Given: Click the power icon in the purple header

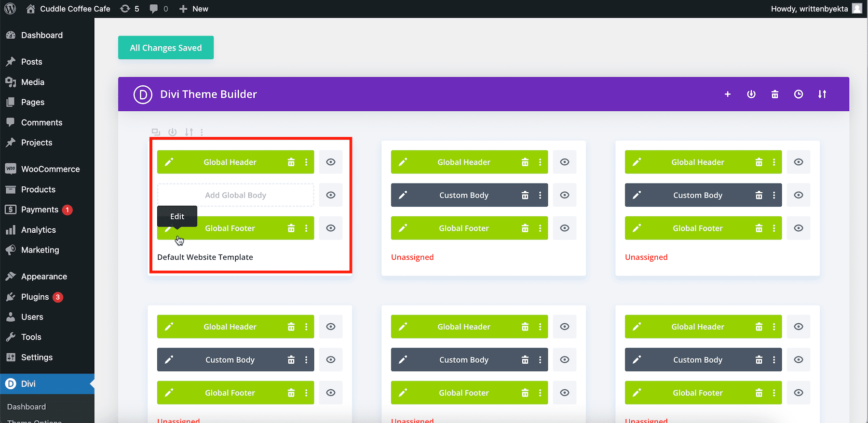Looking at the screenshot, I should [751, 94].
